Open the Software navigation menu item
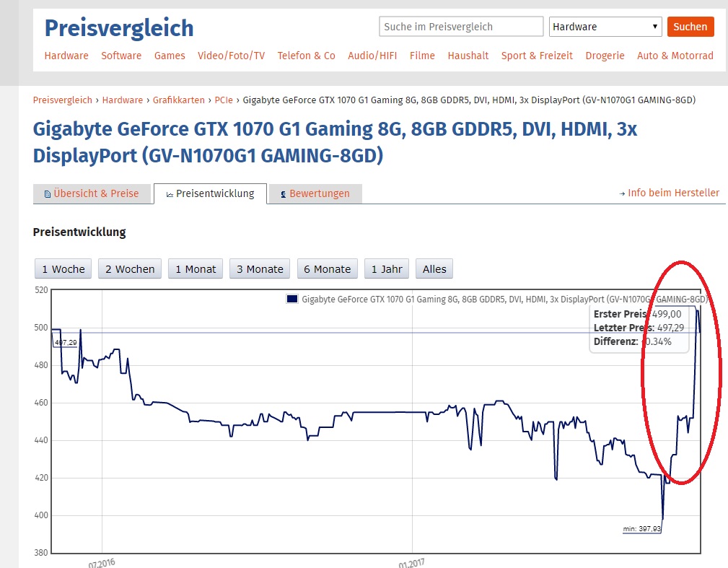 (x=121, y=56)
